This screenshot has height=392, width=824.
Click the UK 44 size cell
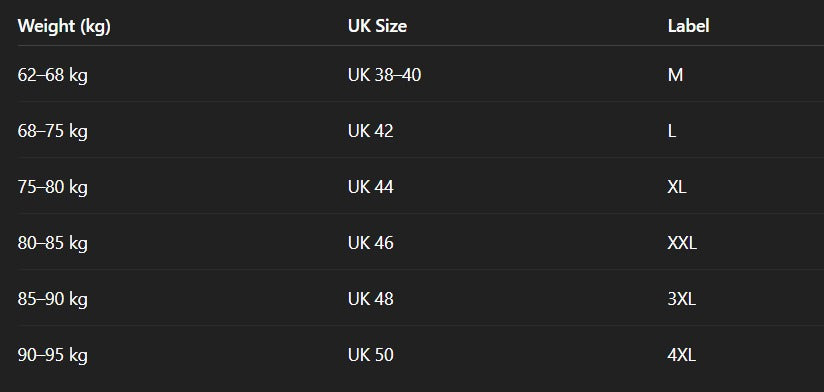(x=370, y=187)
